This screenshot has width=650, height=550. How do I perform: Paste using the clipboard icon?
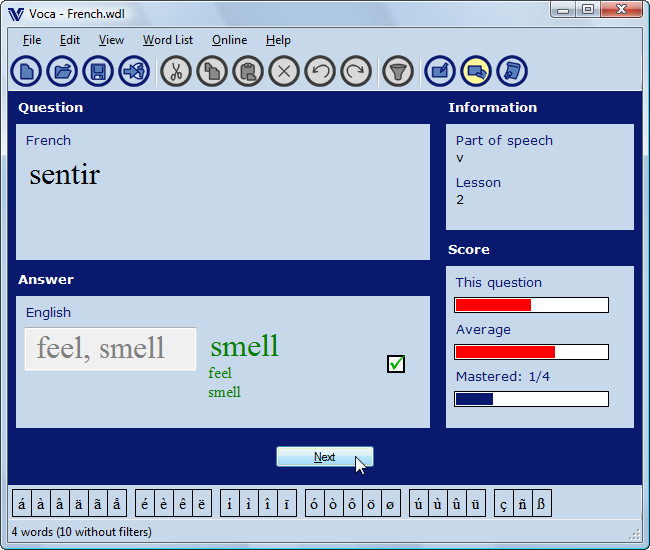(x=248, y=71)
